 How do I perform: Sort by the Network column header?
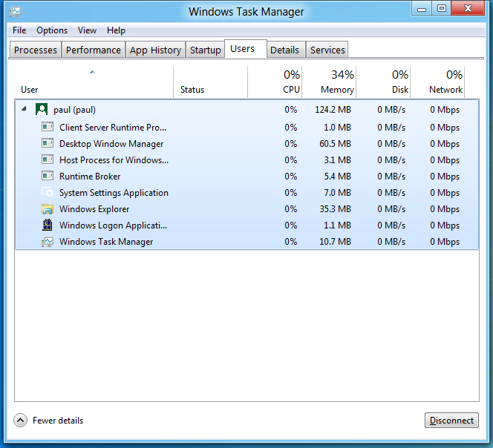(x=437, y=82)
